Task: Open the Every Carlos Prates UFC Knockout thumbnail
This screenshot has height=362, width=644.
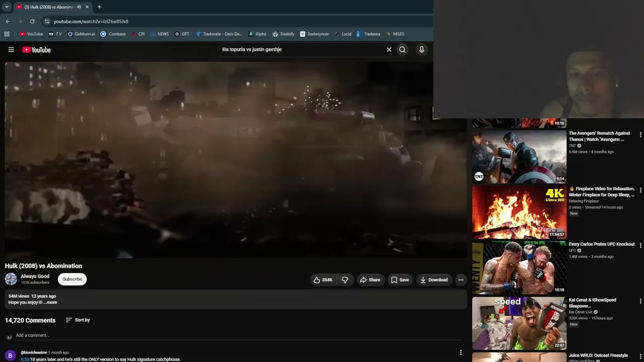Action: 519,268
